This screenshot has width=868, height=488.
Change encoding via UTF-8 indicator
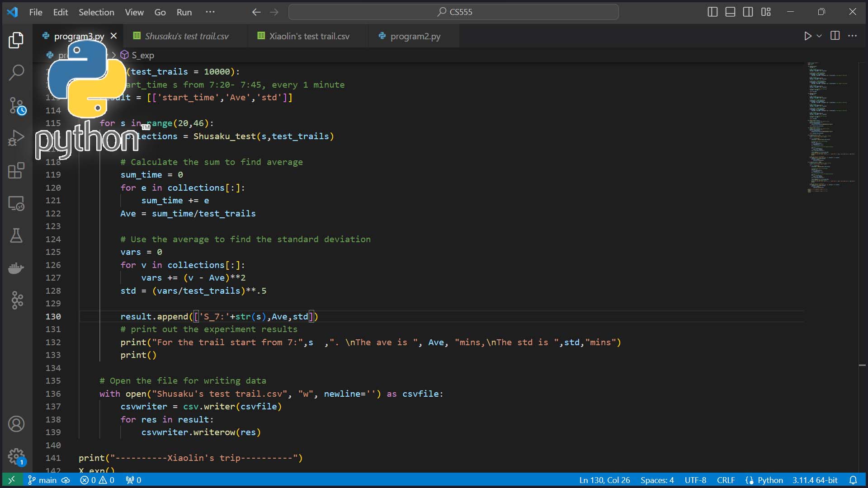pyautogui.click(x=695, y=480)
